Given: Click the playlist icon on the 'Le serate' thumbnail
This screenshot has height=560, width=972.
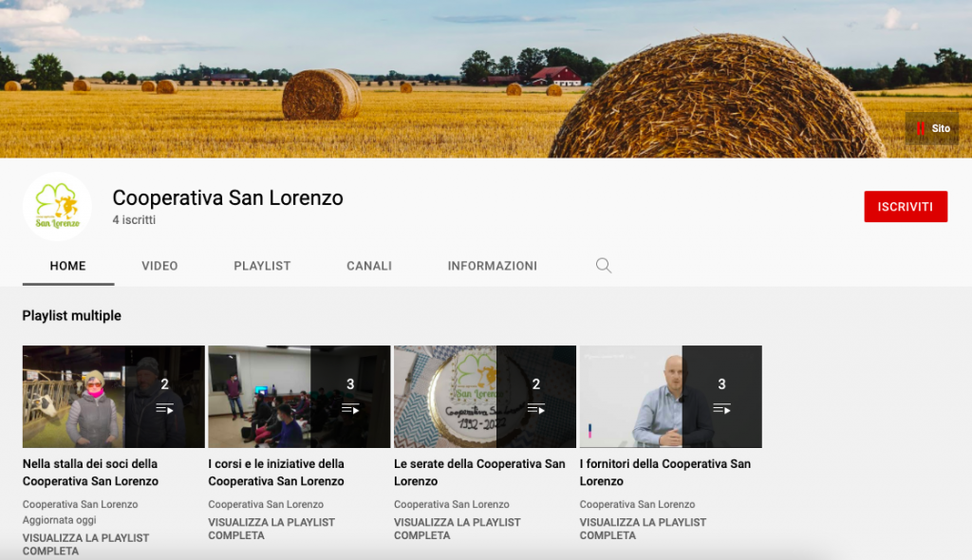Looking at the screenshot, I should [x=535, y=409].
